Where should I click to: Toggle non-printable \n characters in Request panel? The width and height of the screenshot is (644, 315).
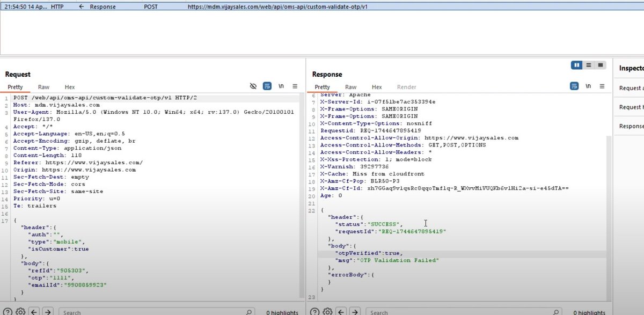pos(281,86)
